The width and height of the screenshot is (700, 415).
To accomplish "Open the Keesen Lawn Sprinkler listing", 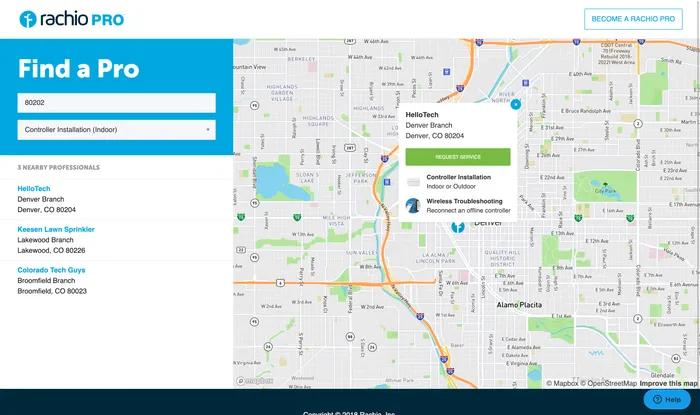I will [56, 229].
